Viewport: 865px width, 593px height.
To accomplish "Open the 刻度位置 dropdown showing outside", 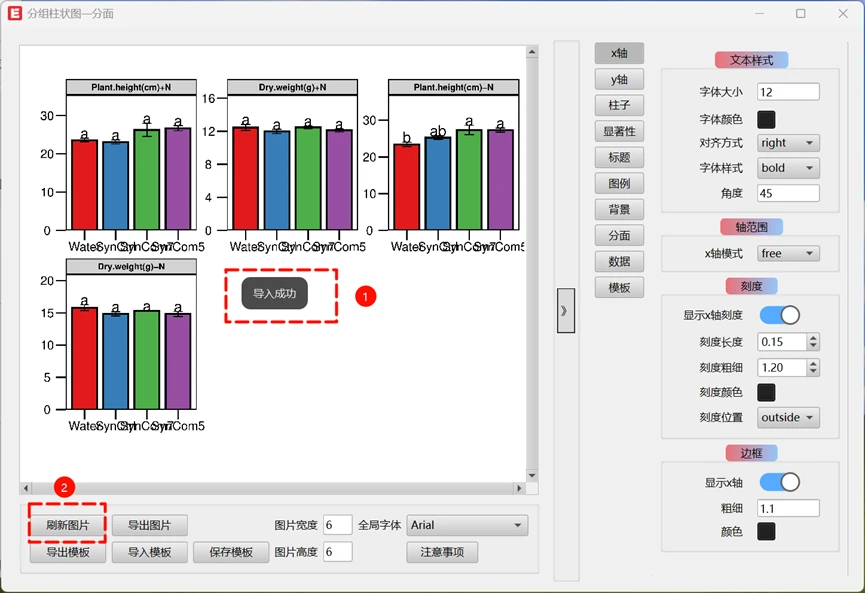I will pos(788,417).
